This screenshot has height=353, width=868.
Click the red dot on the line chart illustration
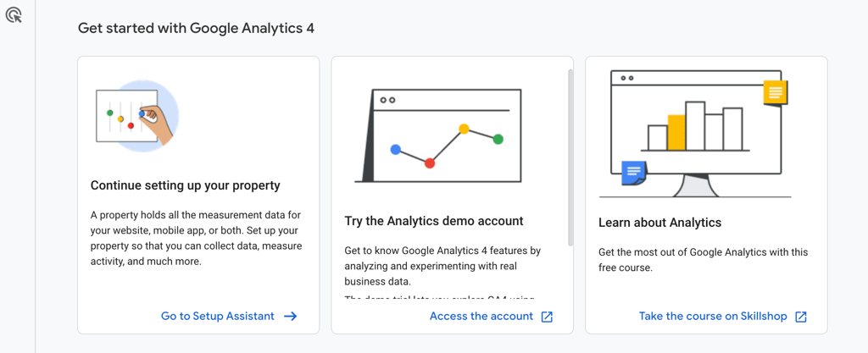pos(430,163)
